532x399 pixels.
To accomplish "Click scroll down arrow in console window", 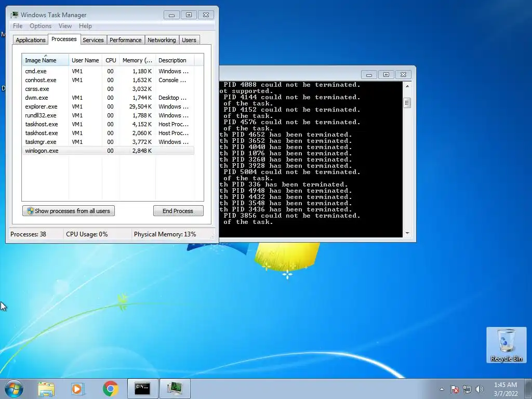I will [407, 233].
